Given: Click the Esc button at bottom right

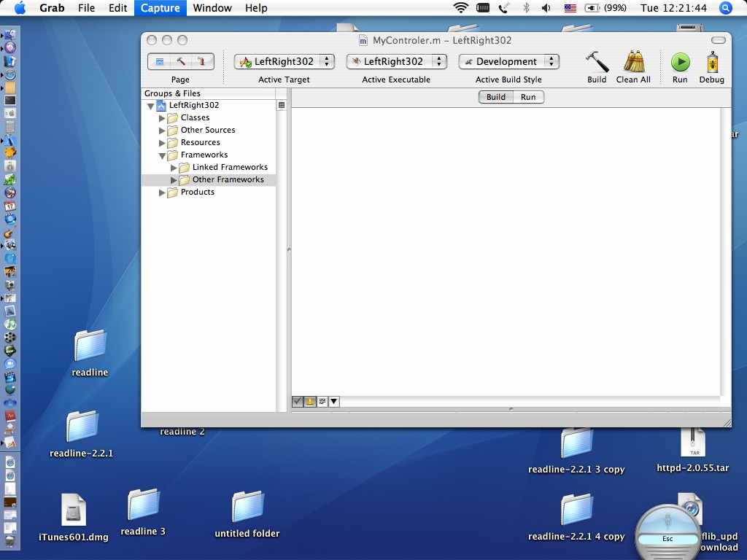Looking at the screenshot, I should (667, 539).
